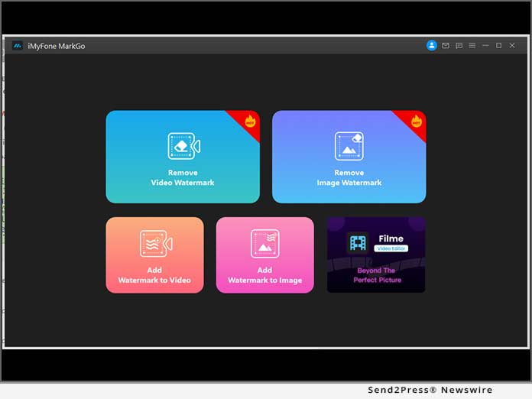Close the iMyFone MarkGo window
Image resolution: width=532 pixels, height=399 pixels.
click(512, 46)
